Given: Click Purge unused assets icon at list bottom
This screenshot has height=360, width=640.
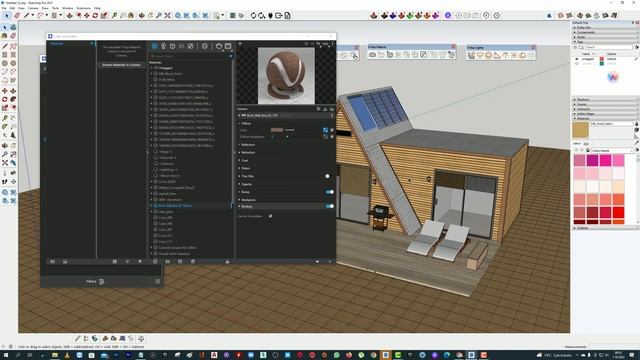Looking at the screenshot, I should coord(227,262).
